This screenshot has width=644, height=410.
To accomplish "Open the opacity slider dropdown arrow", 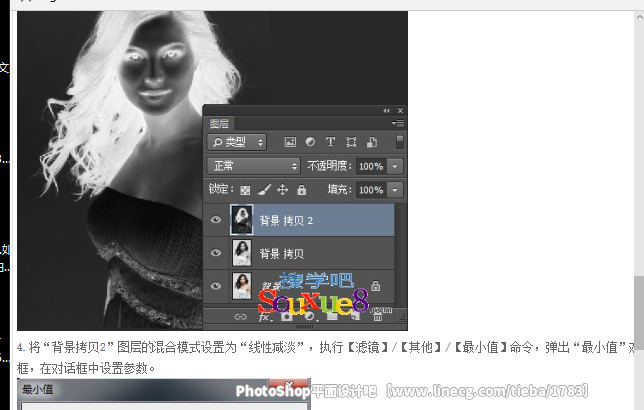I will [x=395, y=166].
